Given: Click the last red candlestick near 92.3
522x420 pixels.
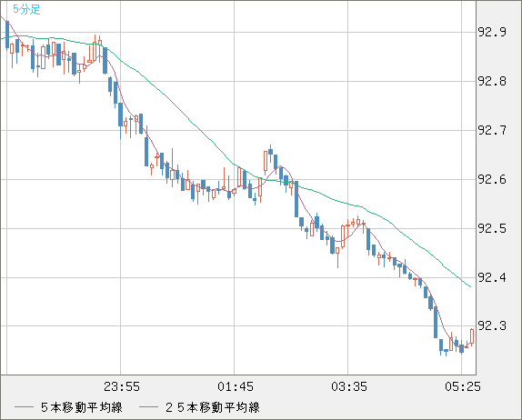Looking at the screenshot, I should (x=472, y=336).
